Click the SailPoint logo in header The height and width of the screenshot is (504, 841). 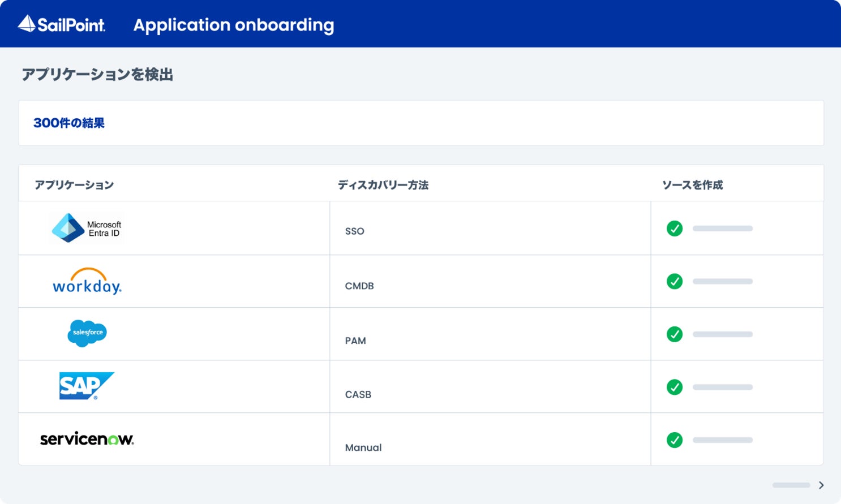pos(62,24)
